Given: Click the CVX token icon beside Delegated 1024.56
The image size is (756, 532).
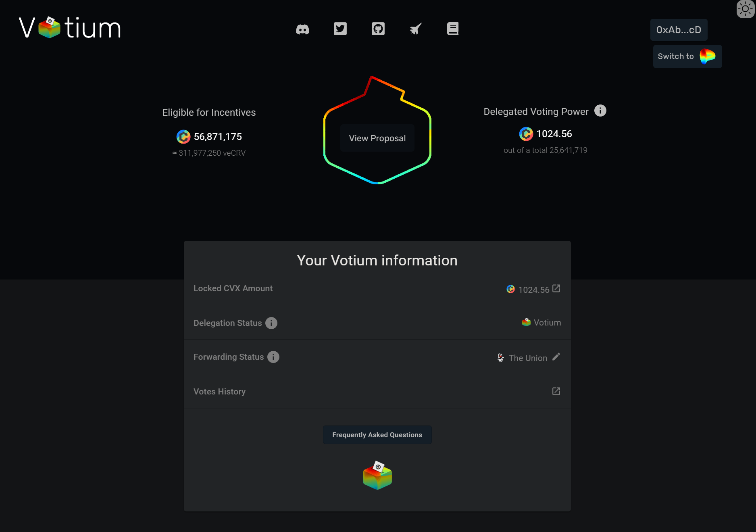Looking at the screenshot, I should coord(526,134).
